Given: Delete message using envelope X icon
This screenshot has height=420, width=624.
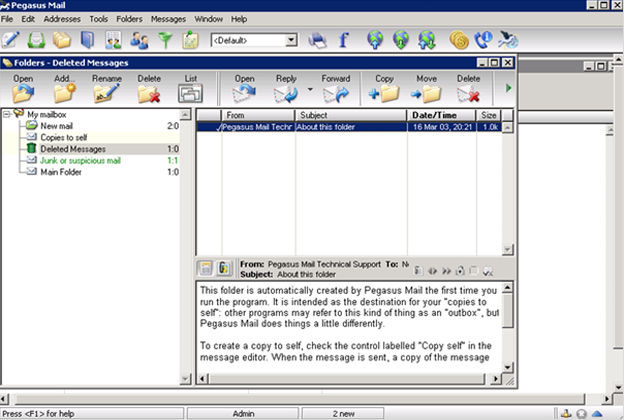Looking at the screenshot, I should click(x=468, y=89).
